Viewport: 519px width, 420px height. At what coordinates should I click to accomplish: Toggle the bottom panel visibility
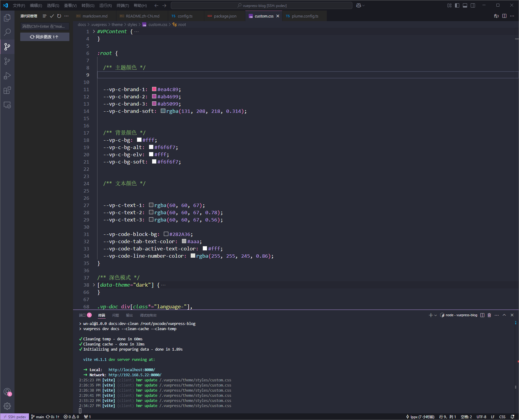pos(465,5)
